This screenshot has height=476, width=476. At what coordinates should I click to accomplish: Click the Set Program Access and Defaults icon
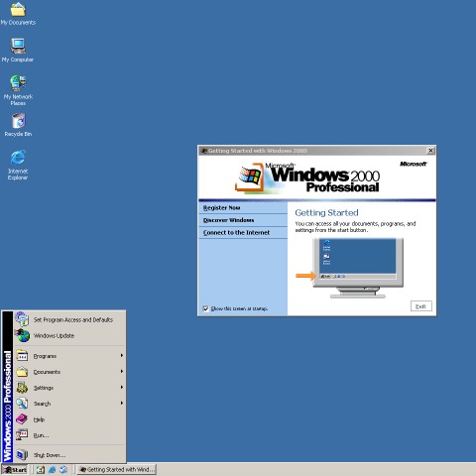click(x=22, y=319)
